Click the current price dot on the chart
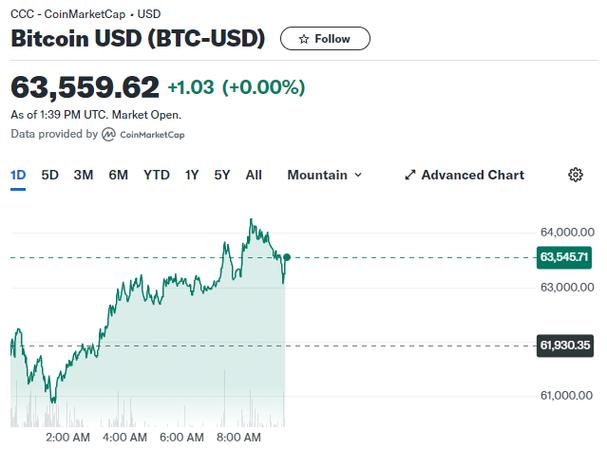The height and width of the screenshot is (449, 607). [x=287, y=257]
